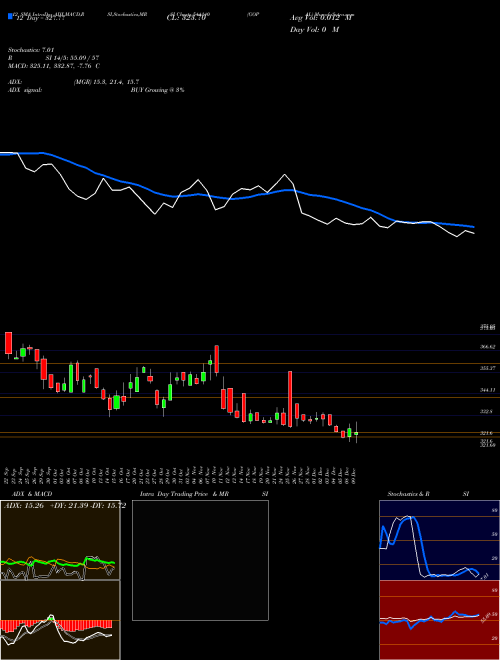
Task: Select the 'CL: 323.10' closing price text
Action: [x=186, y=19]
